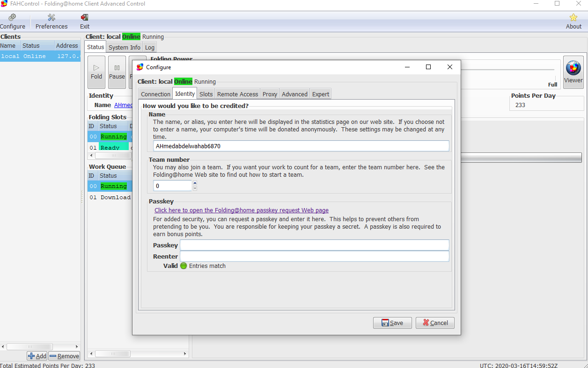This screenshot has width=588, height=368.
Task: Decrease the team number with down arrow
Action: click(195, 188)
